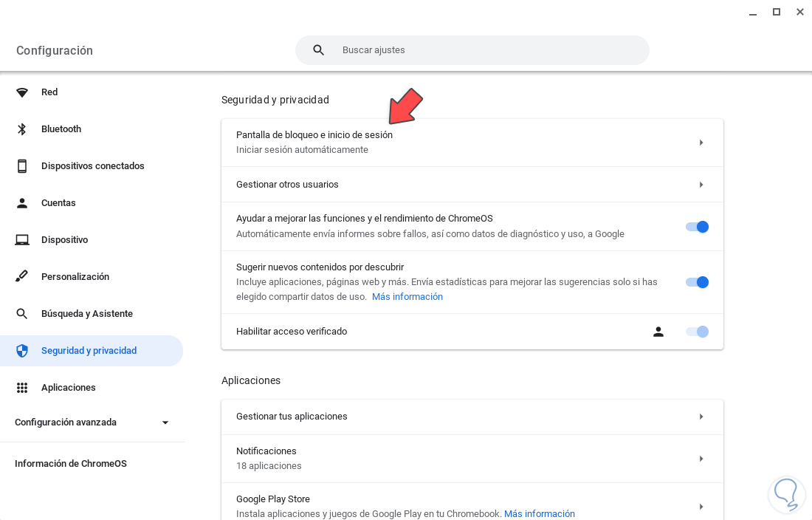Screen dimensions: 812x520
Task: Open Información de ChromeOS in the sidebar
Action: [x=71, y=464]
